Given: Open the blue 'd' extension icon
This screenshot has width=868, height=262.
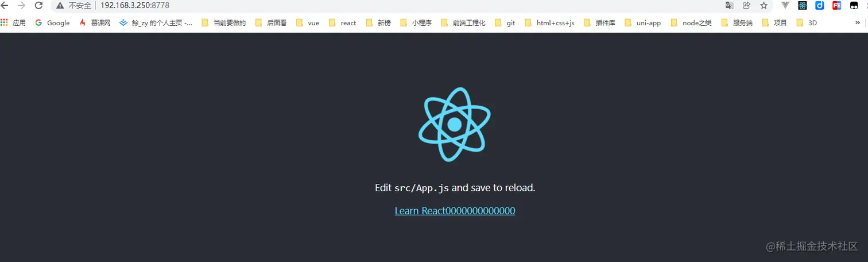Looking at the screenshot, I should coord(820,5).
